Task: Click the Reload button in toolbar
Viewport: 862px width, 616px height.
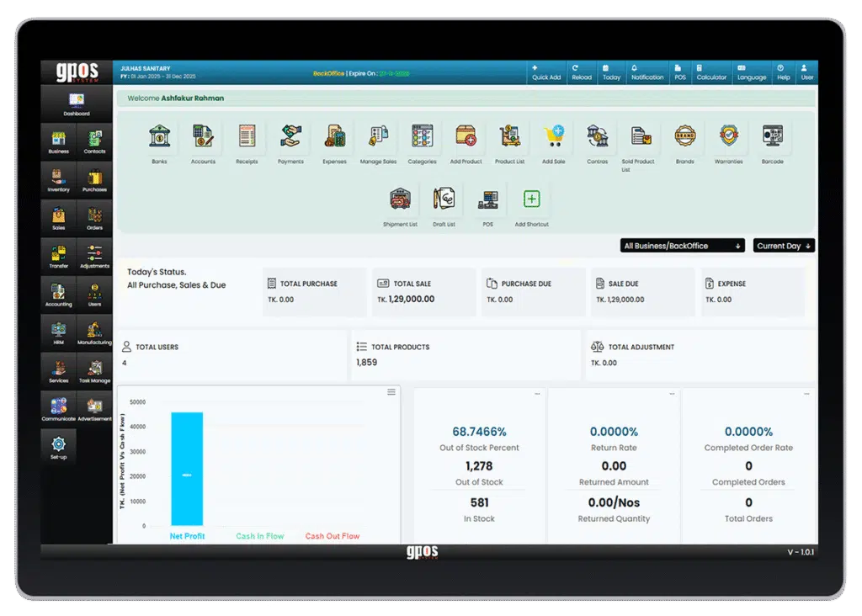Action: (581, 72)
